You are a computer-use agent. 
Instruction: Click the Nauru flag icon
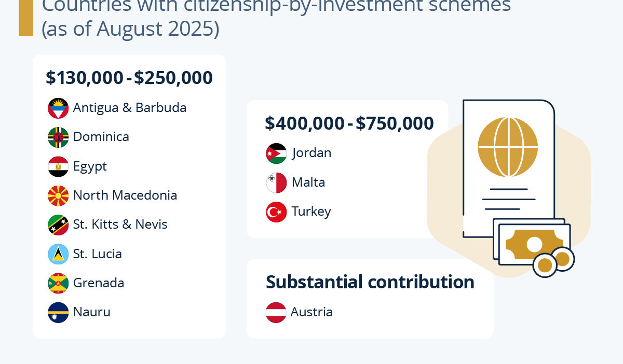tap(58, 312)
